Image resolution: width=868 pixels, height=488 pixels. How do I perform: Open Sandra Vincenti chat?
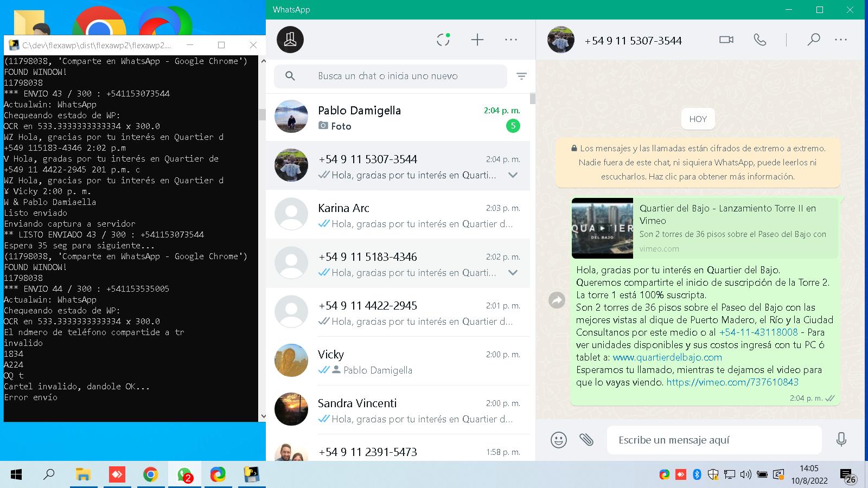pyautogui.click(x=398, y=410)
